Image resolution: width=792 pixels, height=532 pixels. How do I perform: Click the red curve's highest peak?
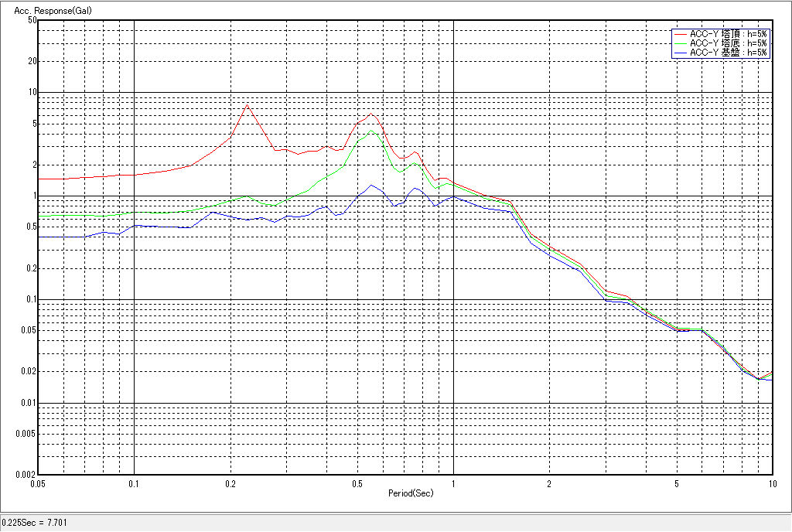point(247,104)
